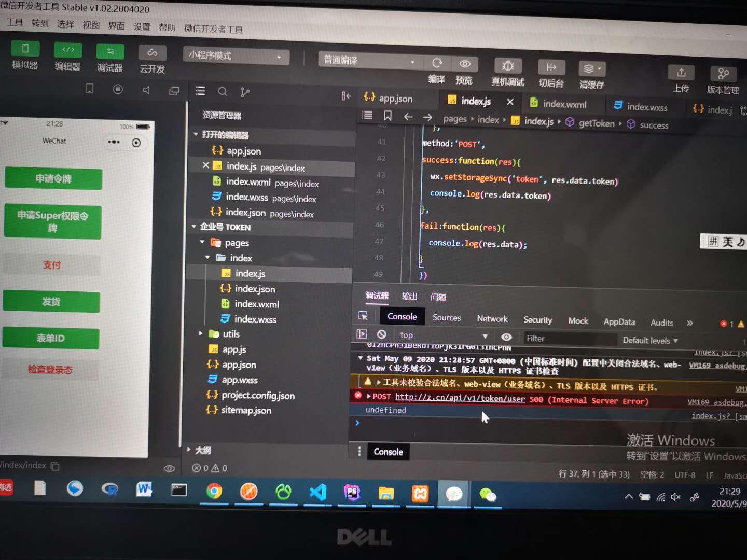Click the simulator detach window icon
Screen dimensions: 747x560
(174, 91)
